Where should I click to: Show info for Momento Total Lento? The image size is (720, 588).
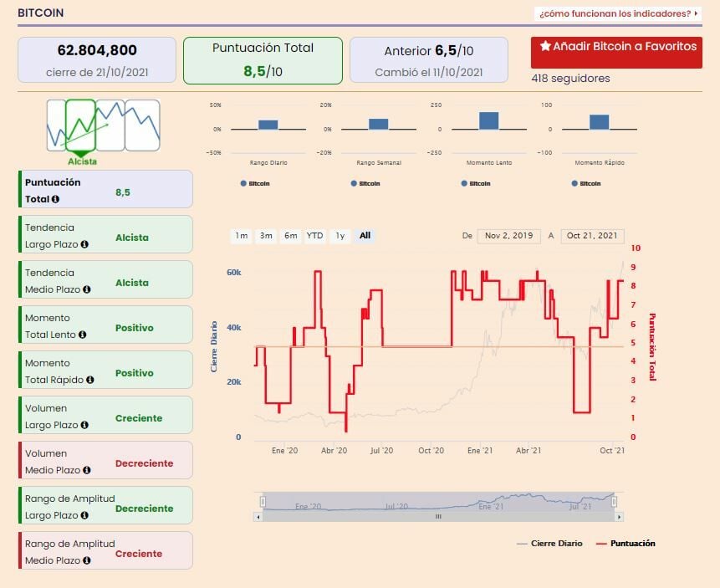point(82,335)
